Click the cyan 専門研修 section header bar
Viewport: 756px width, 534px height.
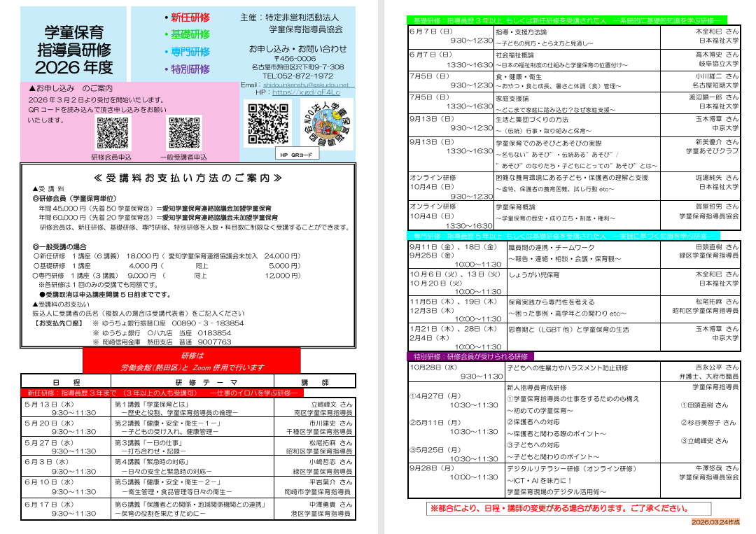pyautogui.click(x=567, y=237)
